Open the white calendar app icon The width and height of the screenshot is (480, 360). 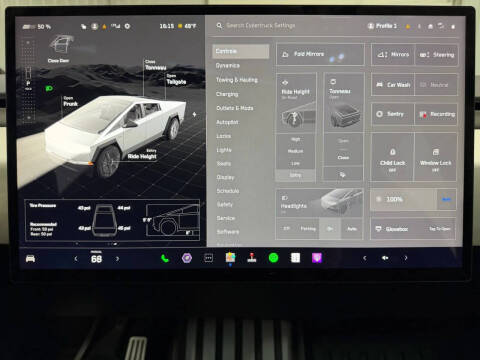(295, 258)
